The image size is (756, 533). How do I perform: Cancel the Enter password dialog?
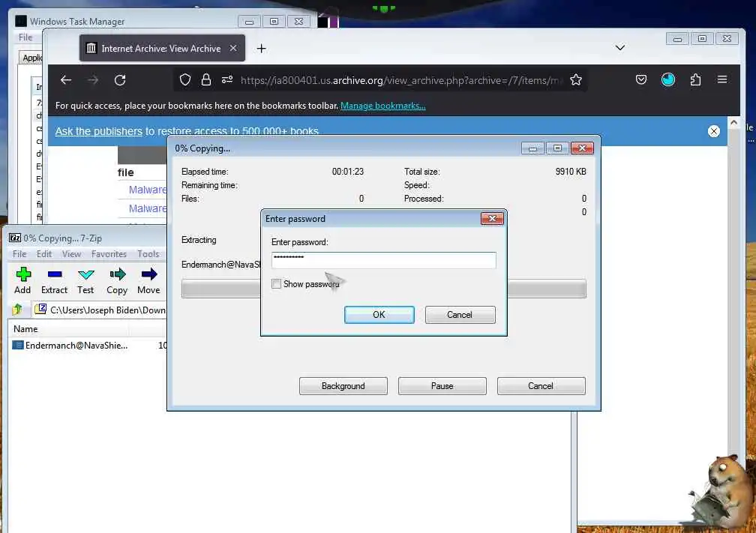click(460, 315)
